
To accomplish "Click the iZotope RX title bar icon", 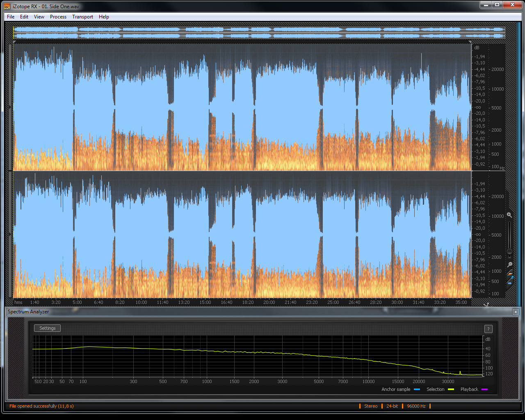I will [x=7, y=6].
